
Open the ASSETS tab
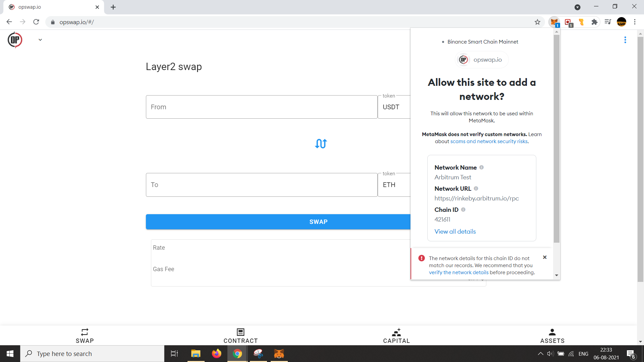[552, 336]
